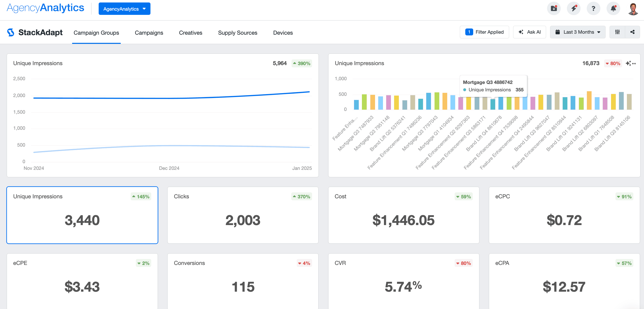
Task: Click the Ask AI button
Action: click(529, 32)
